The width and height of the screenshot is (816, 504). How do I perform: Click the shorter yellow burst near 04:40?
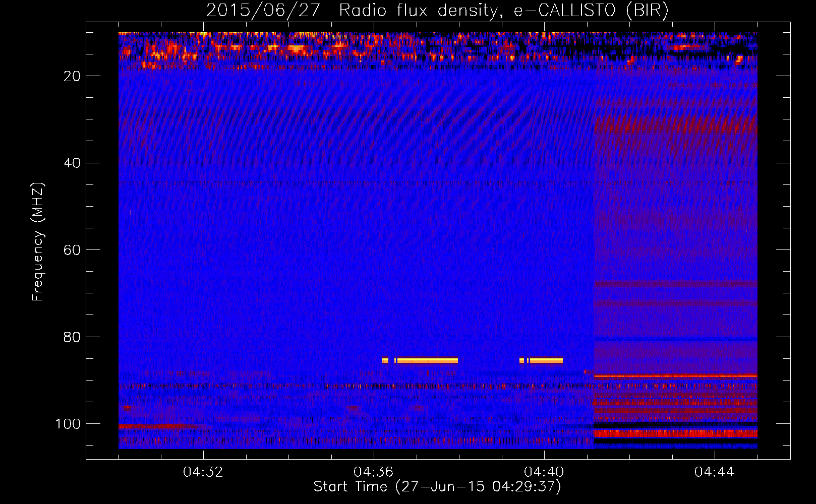(x=545, y=360)
